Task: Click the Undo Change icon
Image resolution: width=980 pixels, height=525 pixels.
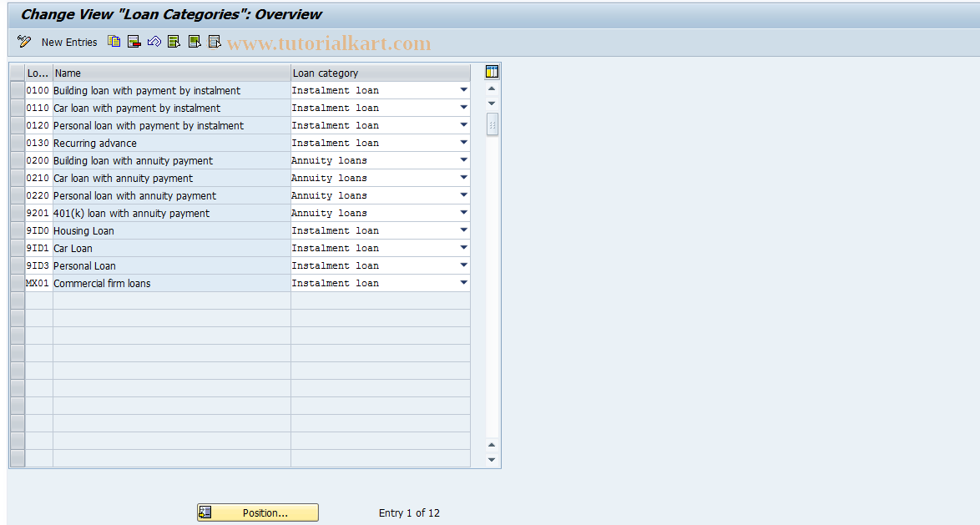Action: click(154, 41)
